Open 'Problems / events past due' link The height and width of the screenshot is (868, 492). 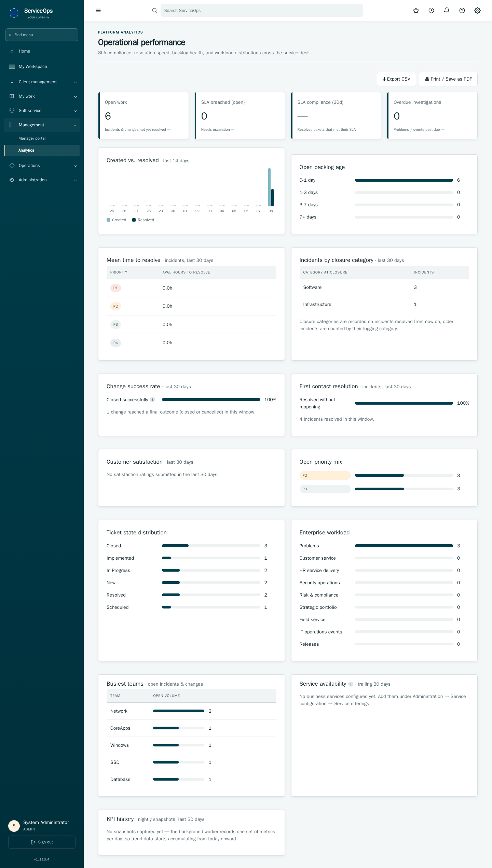419,130
